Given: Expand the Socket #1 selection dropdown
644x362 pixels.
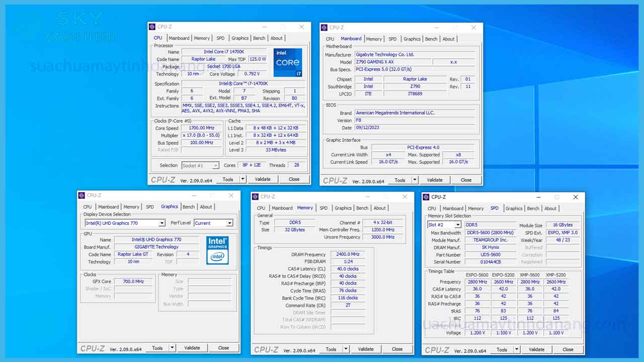Looking at the screenshot, I should 216,165.
